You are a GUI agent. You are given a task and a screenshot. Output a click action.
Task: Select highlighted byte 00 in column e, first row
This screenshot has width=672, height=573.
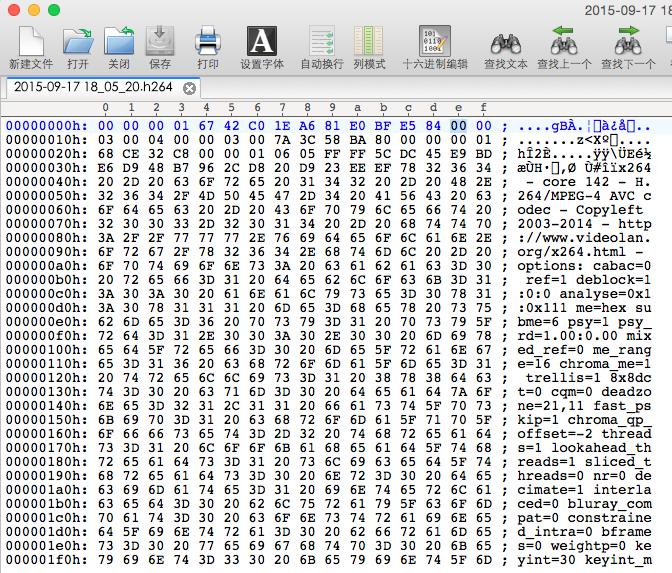[x=458, y=126]
